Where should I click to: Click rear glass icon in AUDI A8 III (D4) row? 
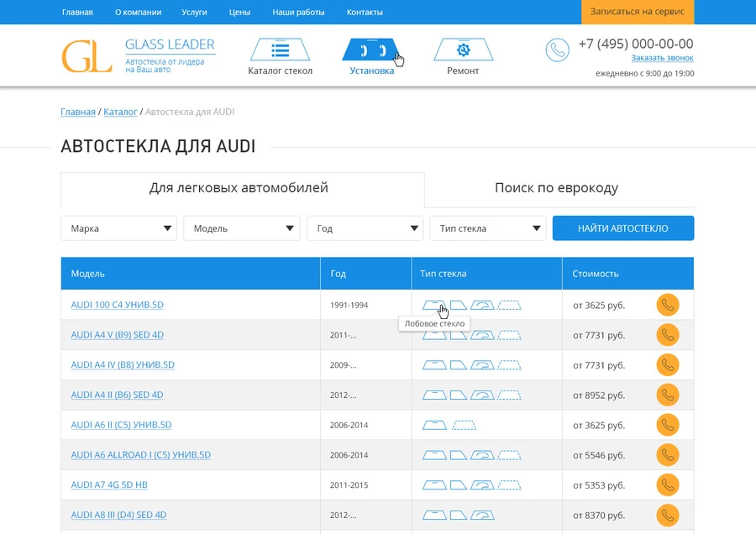click(482, 516)
